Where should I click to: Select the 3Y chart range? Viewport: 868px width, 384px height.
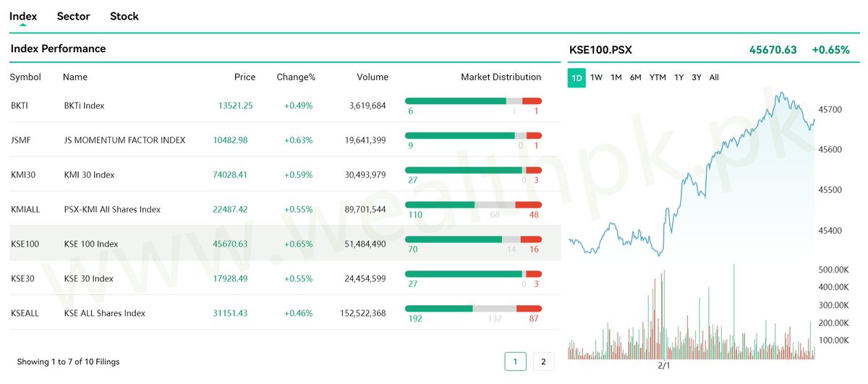click(696, 77)
